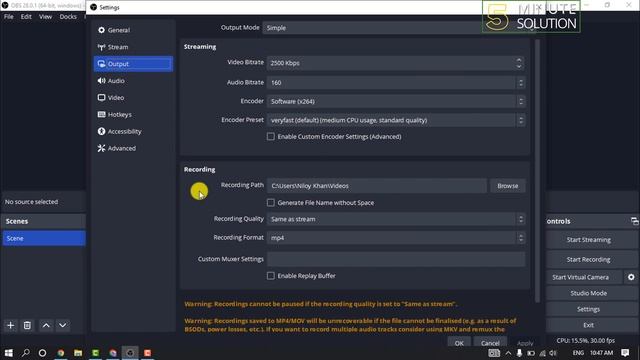This screenshot has width=640, height=360.
Task: Open the Encoder Preset dropdown
Action: [x=396, y=120]
